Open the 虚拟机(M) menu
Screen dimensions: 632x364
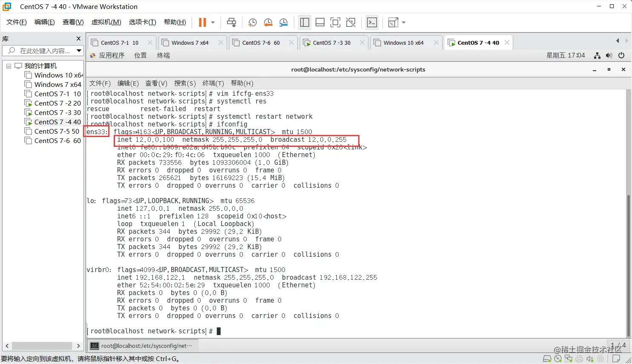(x=106, y=22)
